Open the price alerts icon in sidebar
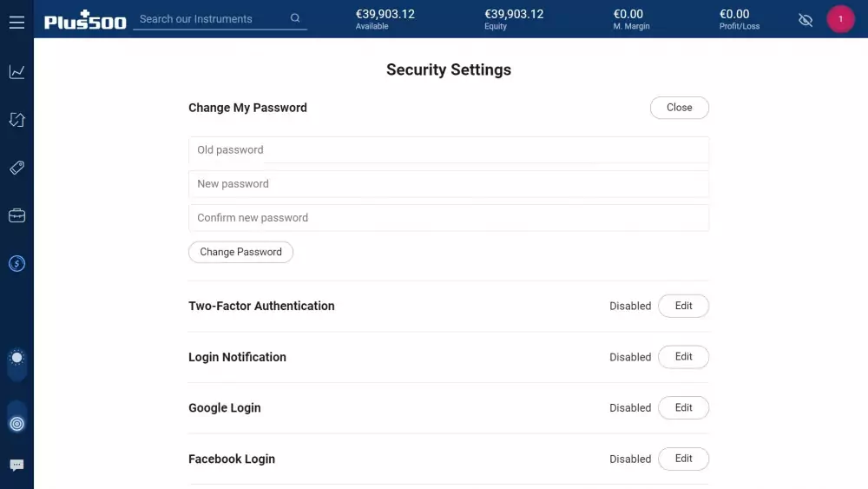Screen dimensions: 868x489 (x=16, y=120)
